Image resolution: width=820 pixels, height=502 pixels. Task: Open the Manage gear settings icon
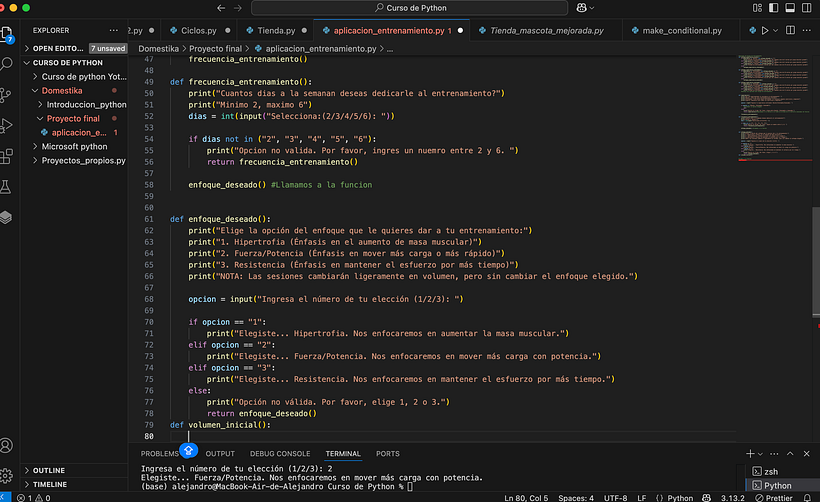tap(6, 475)
